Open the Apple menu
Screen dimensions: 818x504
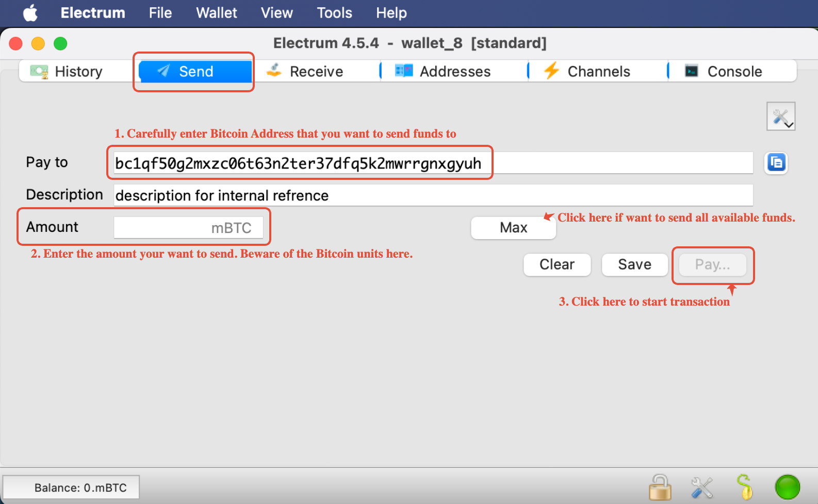30,13
